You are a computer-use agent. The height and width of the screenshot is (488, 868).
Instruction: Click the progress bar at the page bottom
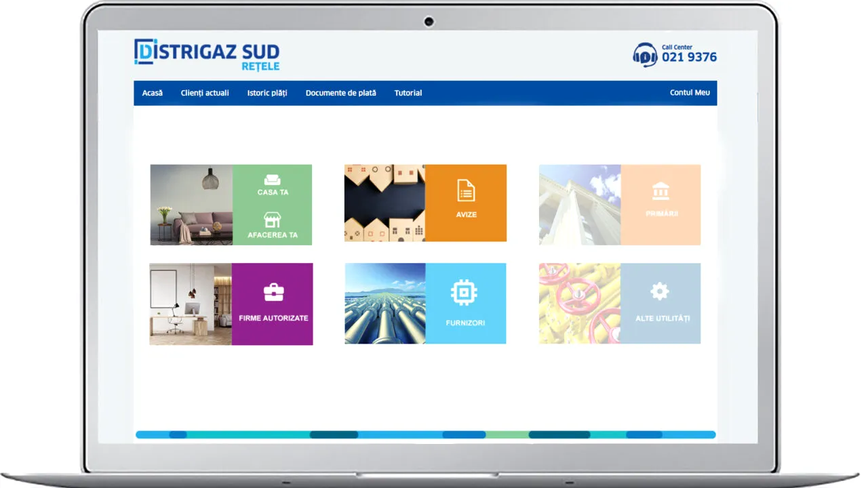(425, 434)
